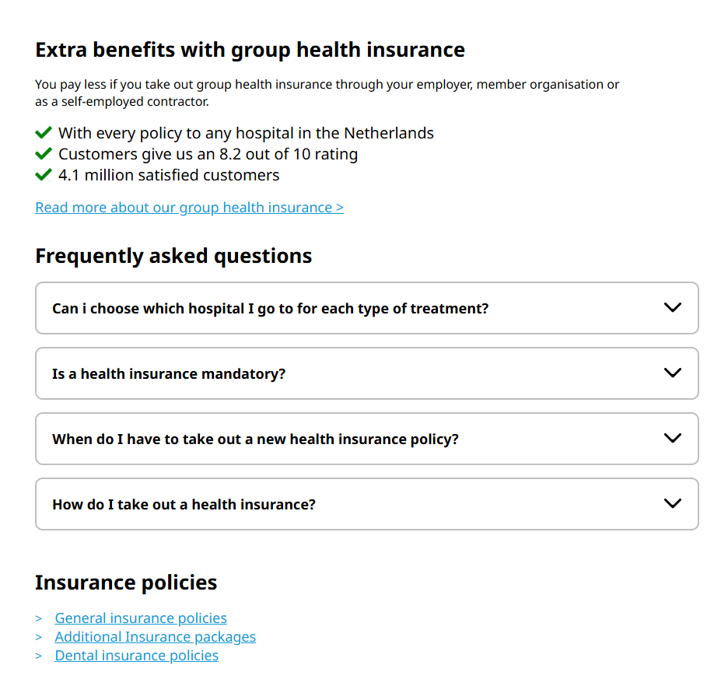Select 'How do I take out a health insurance?' text

pos(184,505)
